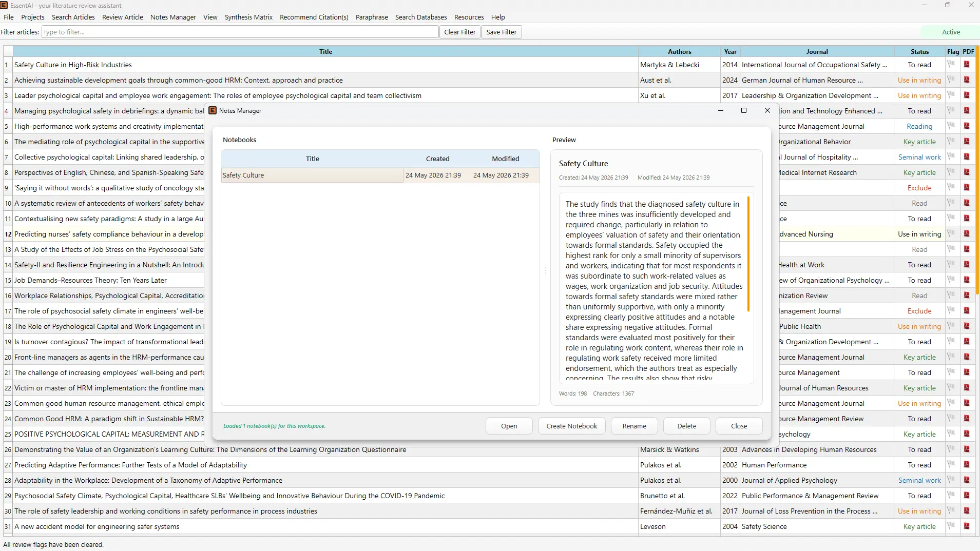Sort notebooks by Modified column header

click(506, 159)
